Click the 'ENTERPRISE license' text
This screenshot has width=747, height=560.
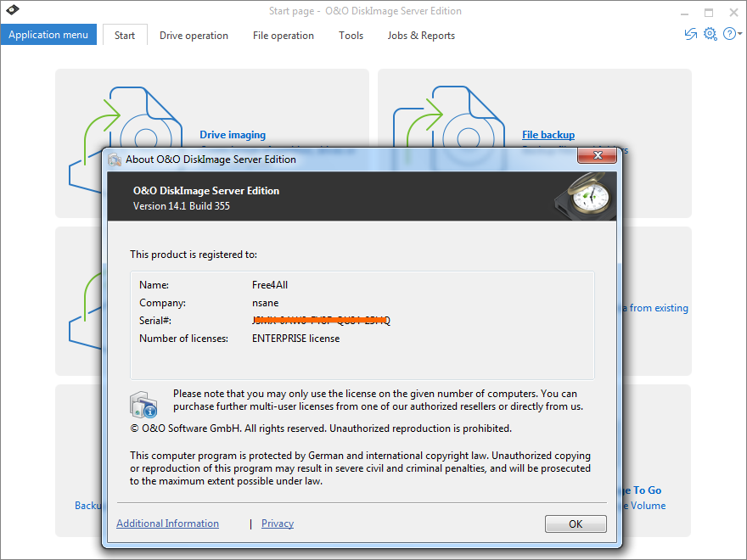[296, 339]
